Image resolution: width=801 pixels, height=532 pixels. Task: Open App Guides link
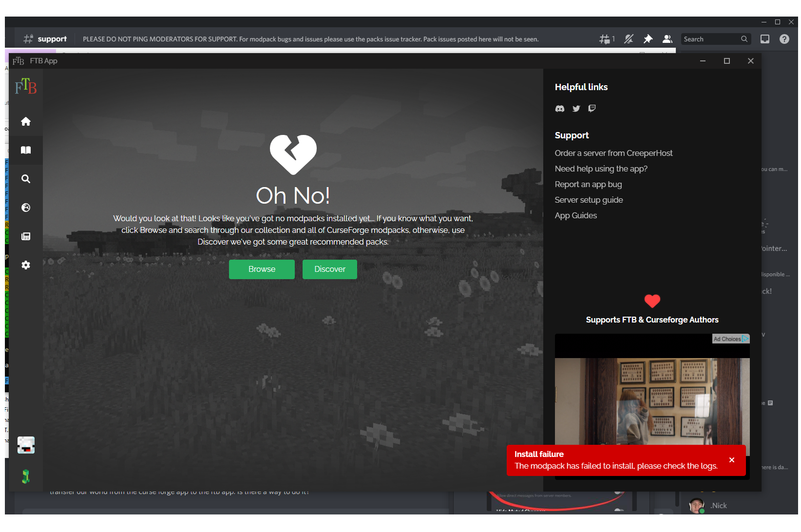[576, 215]
